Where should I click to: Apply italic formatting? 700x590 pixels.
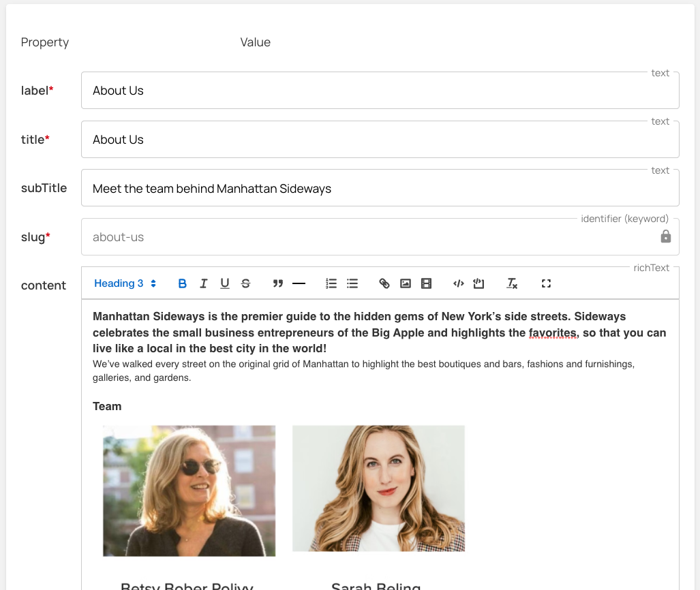click(203, 284)
